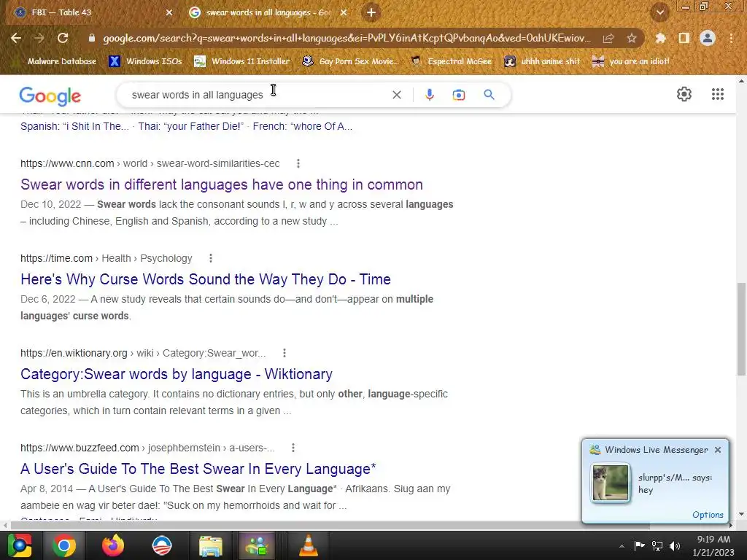
Task: Open Windows ISOs bookmark
Action: click(145, 61)
